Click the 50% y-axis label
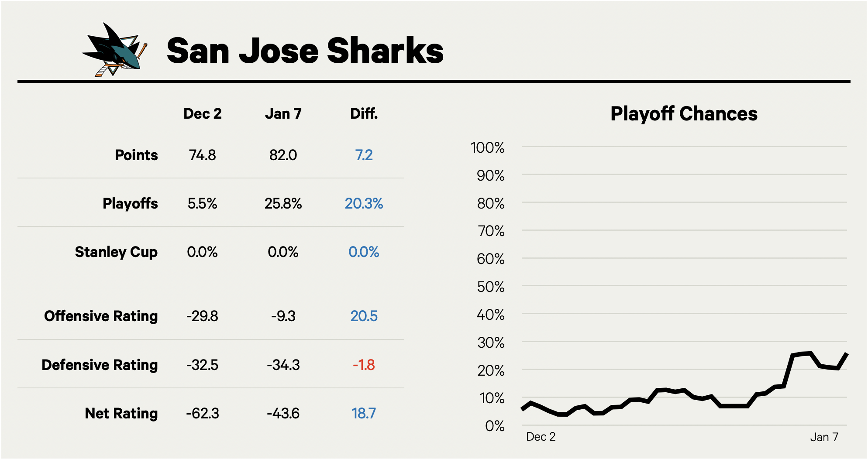The width and height of the screenshot is (868, 459). pos(490,287)
